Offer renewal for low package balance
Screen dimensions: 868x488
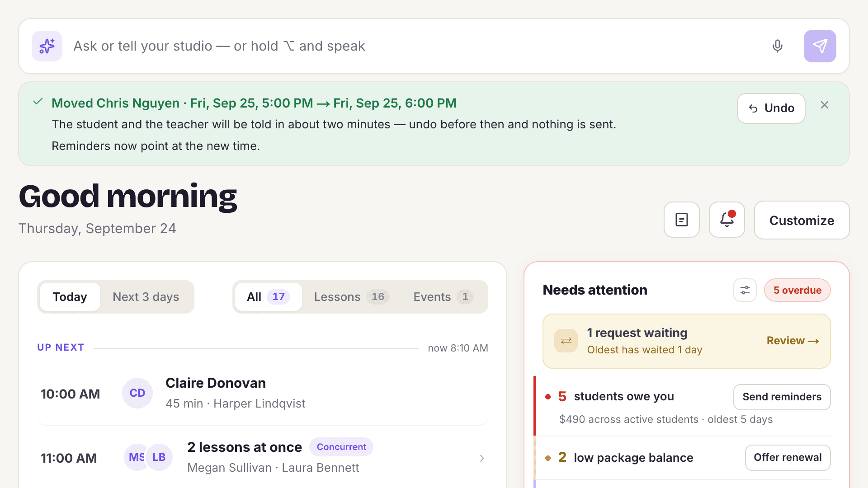pyautogui.click(x=788, y=458)
